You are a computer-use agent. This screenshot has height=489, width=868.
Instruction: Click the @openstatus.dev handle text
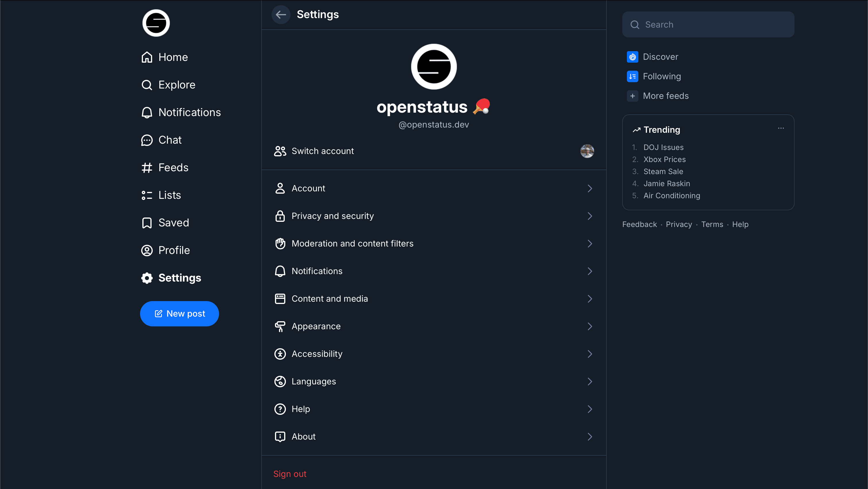pos(434,125)
